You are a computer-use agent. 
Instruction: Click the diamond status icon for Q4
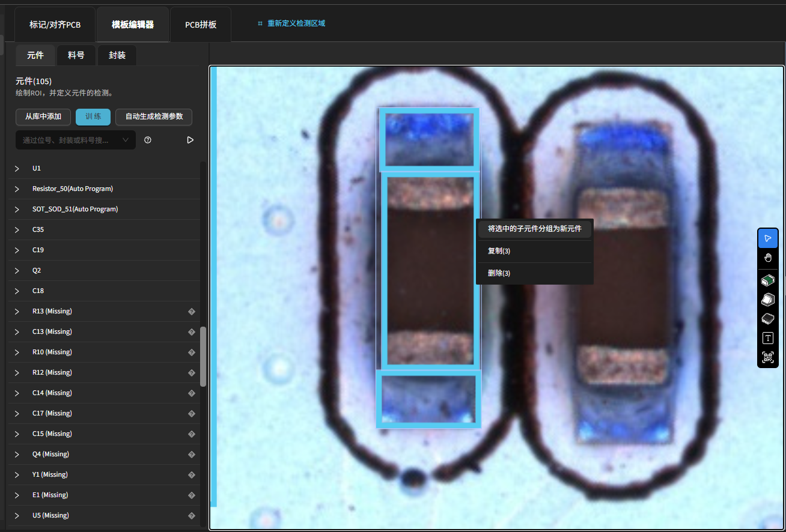192,455
